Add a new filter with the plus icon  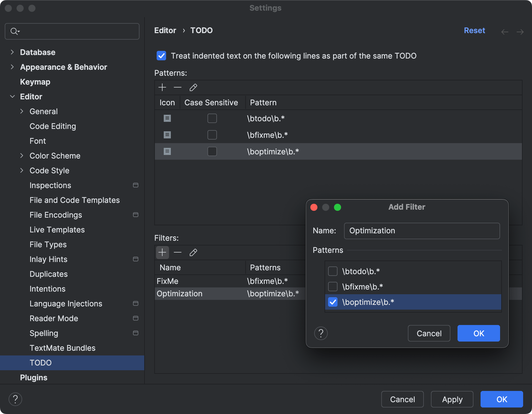click(x=162, y=252)
